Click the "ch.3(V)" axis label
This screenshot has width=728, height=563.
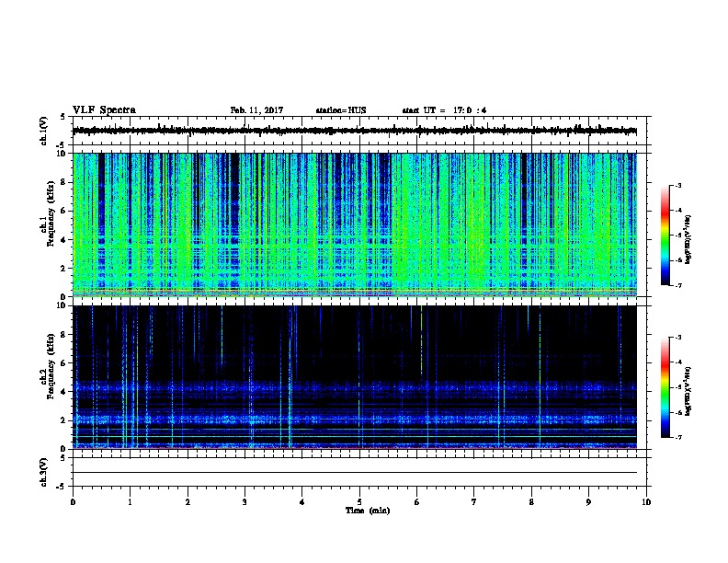(44, 473)
